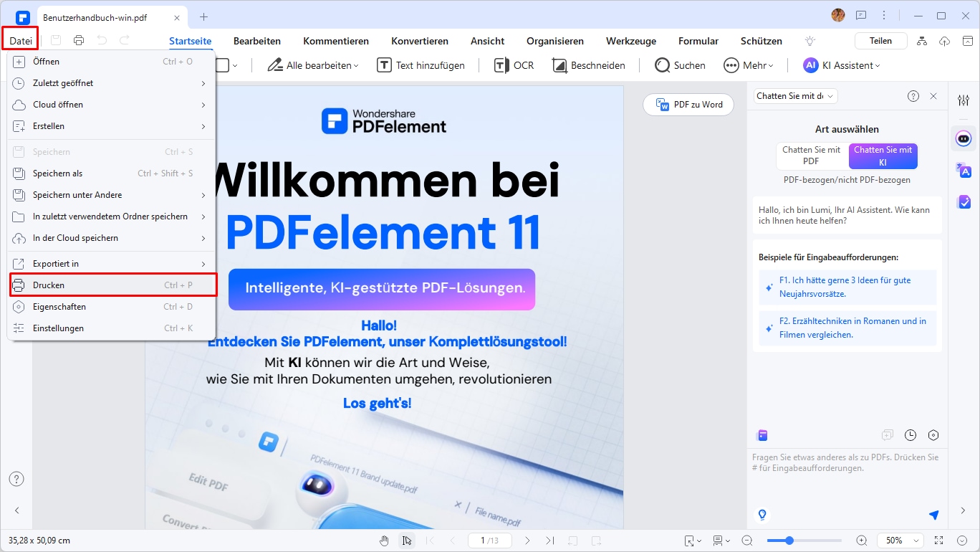Click the OCR tool button

point(514,65)
